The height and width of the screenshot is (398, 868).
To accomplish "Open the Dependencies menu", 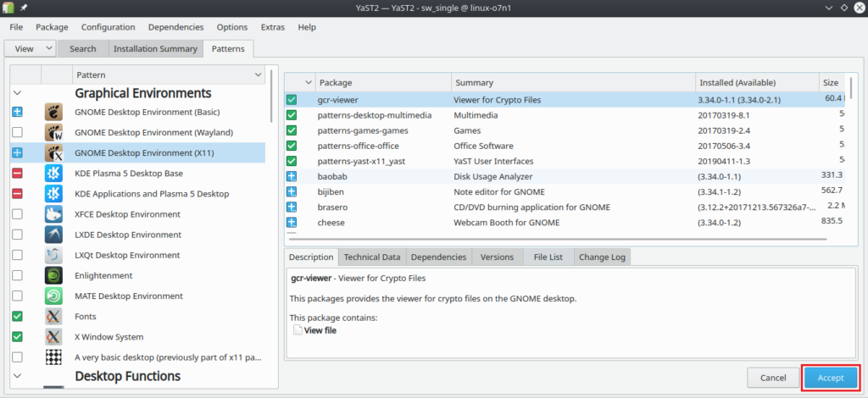I will point(176,27).
